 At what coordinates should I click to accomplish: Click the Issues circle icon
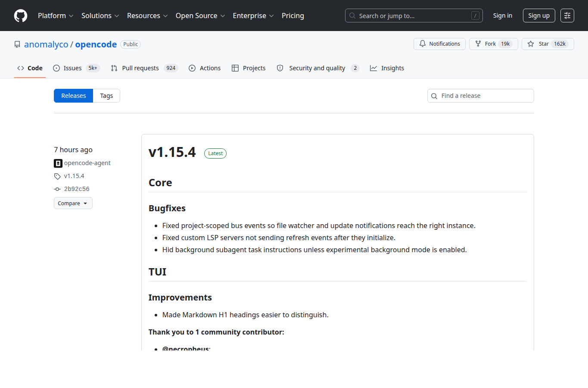pos(56,68)
